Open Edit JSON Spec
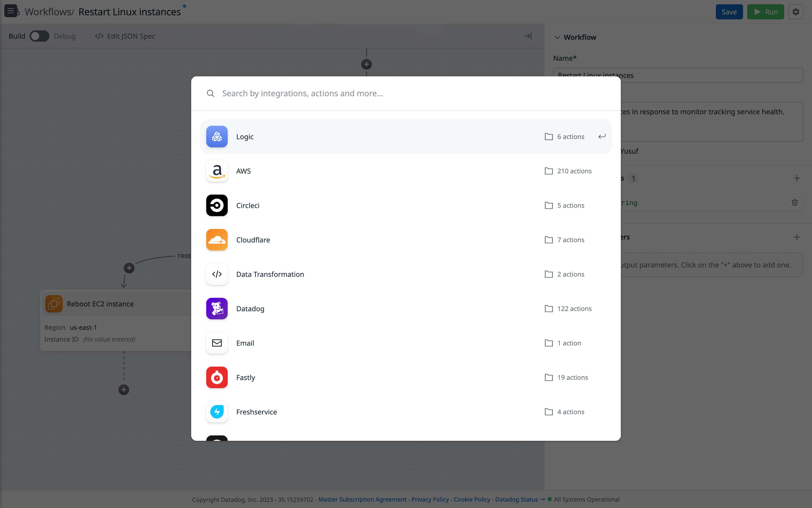Screen dimensions: 812x508 (125, 36)
